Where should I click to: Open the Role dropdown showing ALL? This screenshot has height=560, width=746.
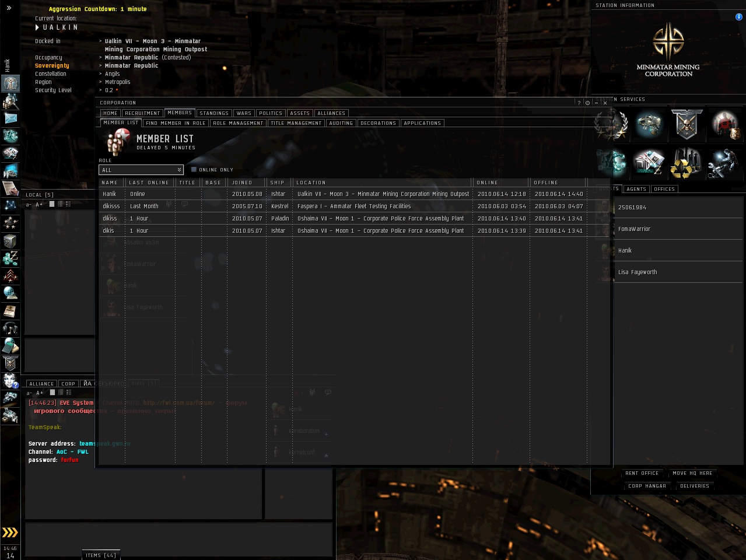click(141, 170)
